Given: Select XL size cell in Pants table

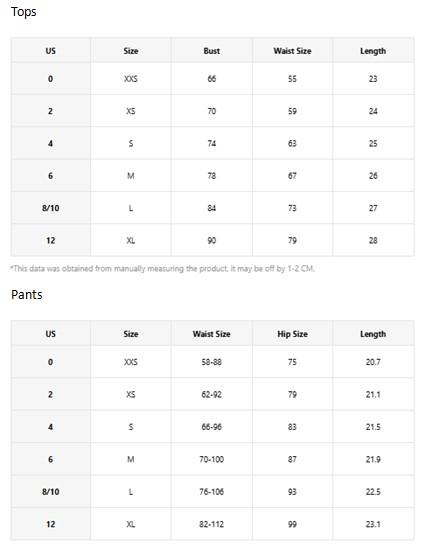Looking at the screenshot, I should pos(131,524).
